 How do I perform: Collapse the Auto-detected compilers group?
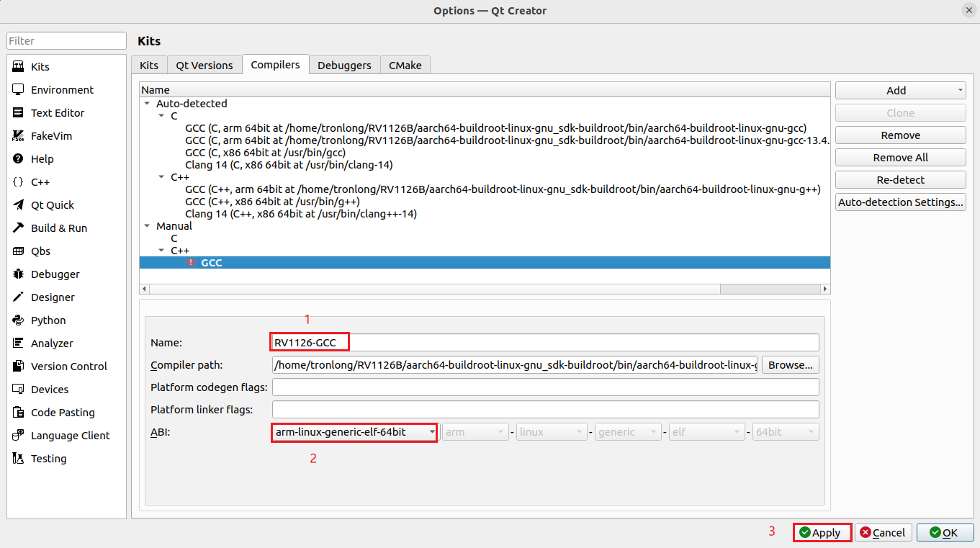pyautogui.click(x=147, y=104)
